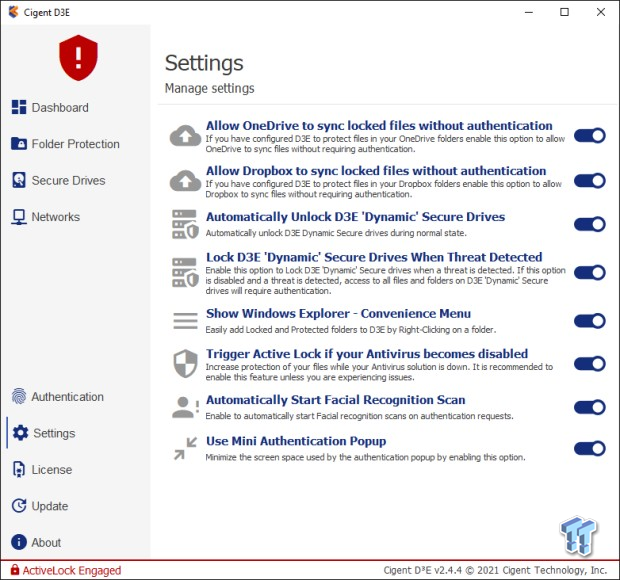The image size is (620, 580).
Task: Click the ActiveLock Engaged status text
Action: pyautogui.click(x=72, y=570)
